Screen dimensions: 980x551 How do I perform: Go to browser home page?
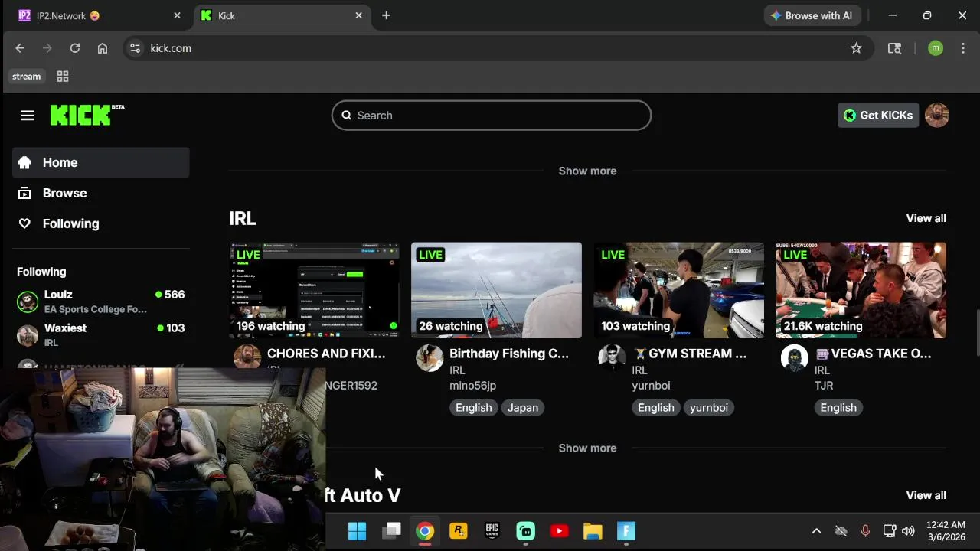(103, 48)
